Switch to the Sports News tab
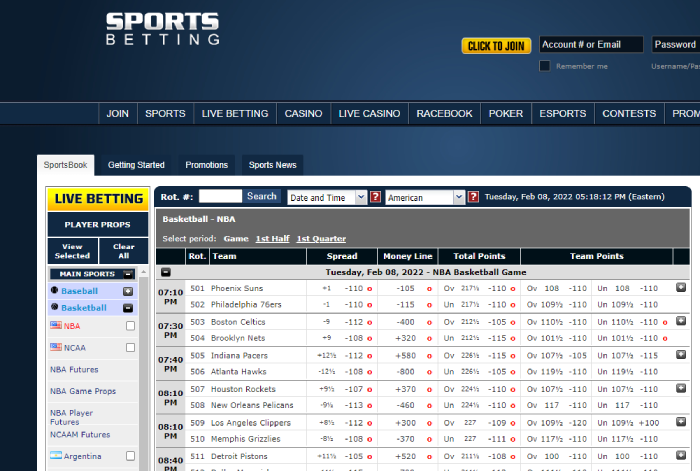The width and height of the screenshot is (700, 471). pyautogui.click(x=272, y=165)
